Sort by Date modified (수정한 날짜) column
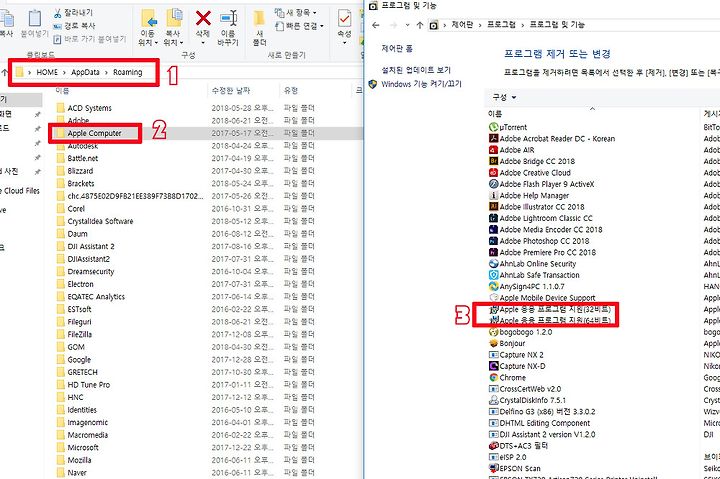Screen dimensions: 720x479 point(231,90)
